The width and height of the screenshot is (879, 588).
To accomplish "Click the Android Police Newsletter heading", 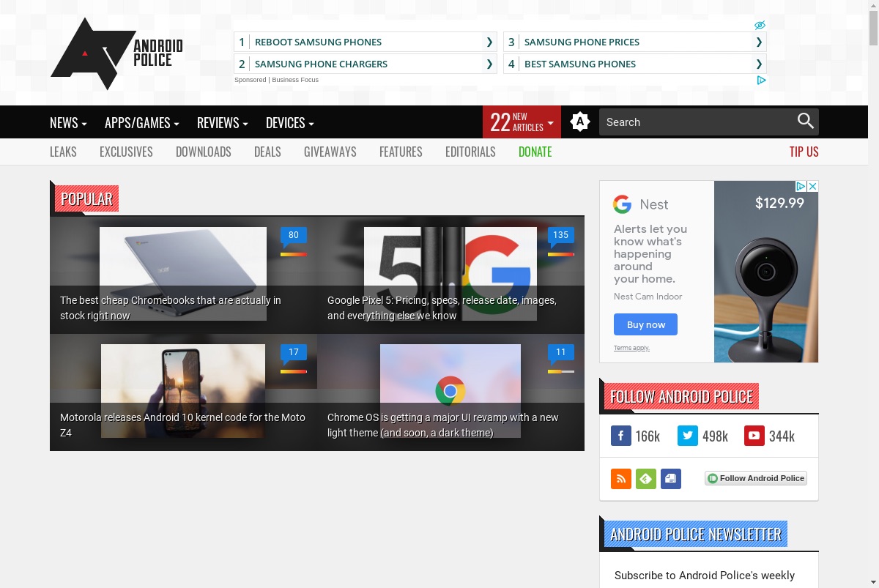I will (x=696, y=535).
